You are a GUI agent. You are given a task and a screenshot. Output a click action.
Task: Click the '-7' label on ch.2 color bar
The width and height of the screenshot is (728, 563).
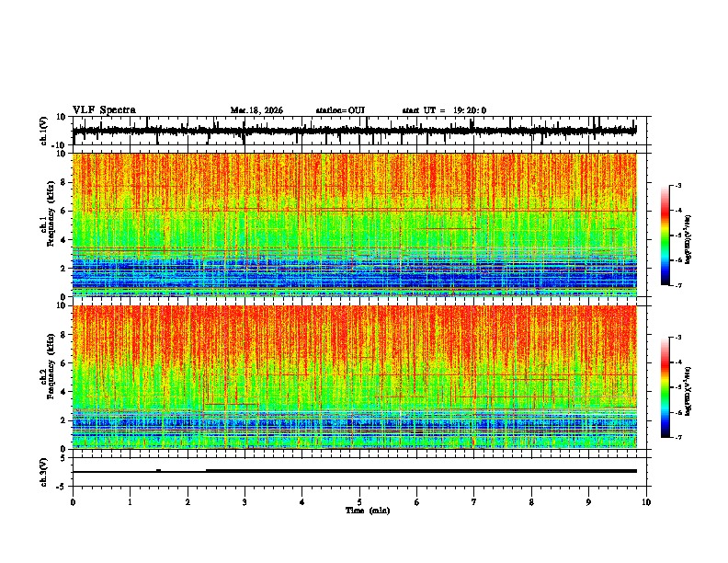pyautogui.click(x=678, y=438)
